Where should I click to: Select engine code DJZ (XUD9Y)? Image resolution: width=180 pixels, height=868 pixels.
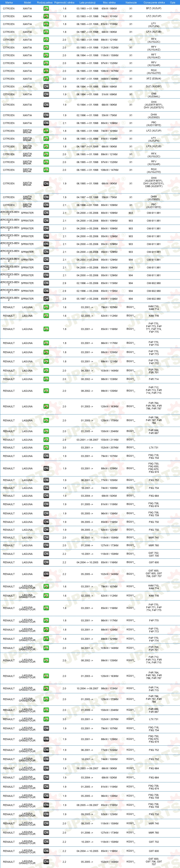pyautogui.click(x=154, y=87)
